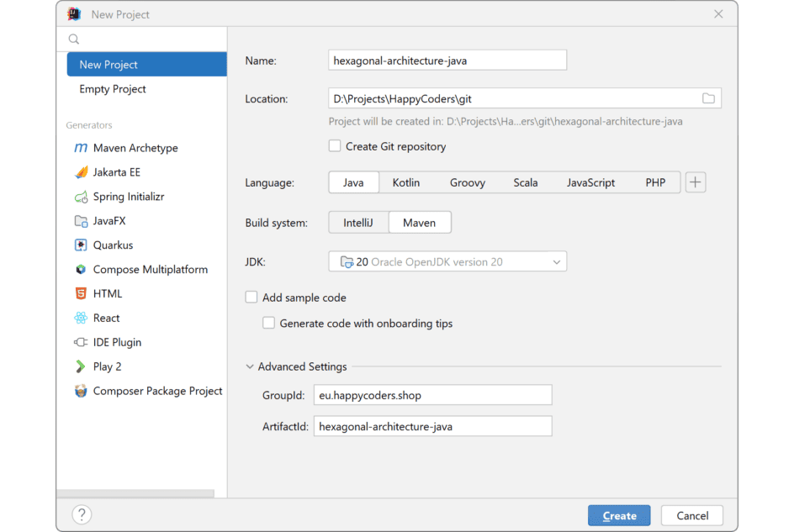This screenshot has width=794, height=532.
Task: Open the folder browser for Location
Action: click(x=708, y=98)
